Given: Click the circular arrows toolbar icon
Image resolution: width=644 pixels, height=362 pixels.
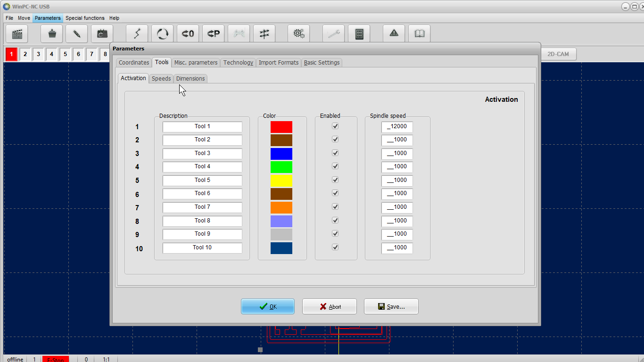Looking at the screenshot, I should [163, 34].
